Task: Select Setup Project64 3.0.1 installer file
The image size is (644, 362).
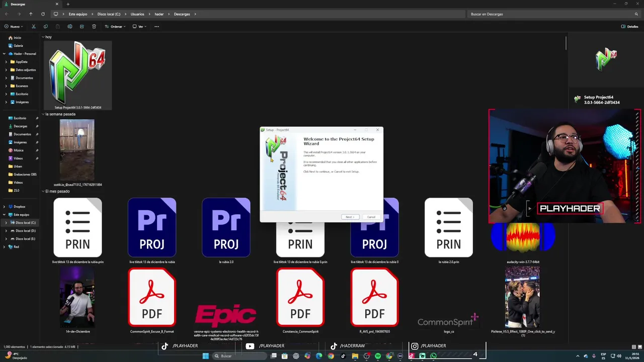Action: pos(78,75)
